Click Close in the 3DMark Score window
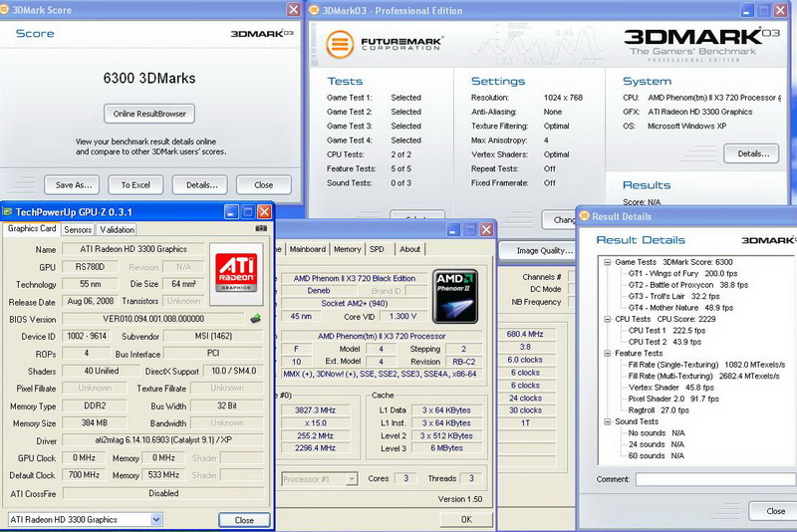The width and height of the screenshot is (797, 532). (x=264, y=185)
